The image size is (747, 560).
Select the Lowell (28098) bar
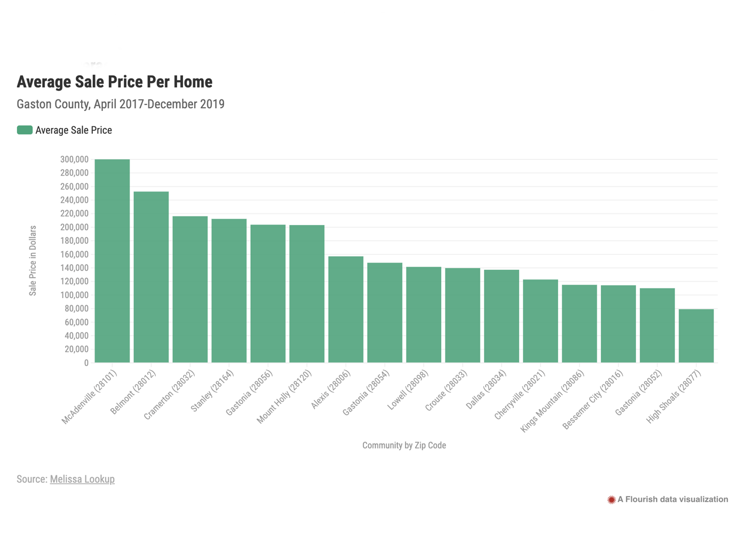pyautogui.click(x=424, y=315)
